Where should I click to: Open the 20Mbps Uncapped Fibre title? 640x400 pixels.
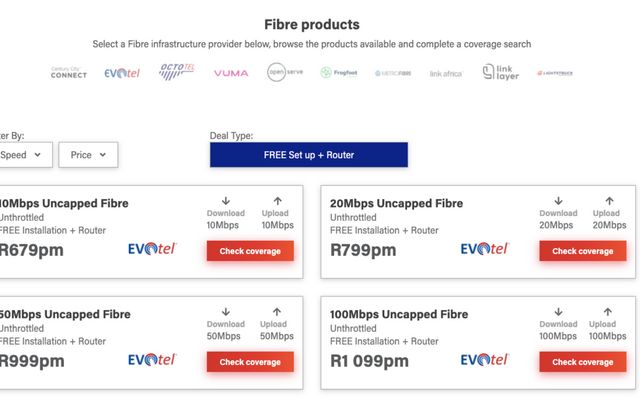(396, 203)
